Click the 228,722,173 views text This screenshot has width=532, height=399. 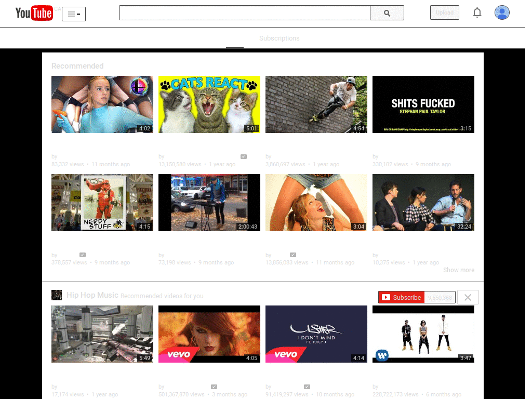click(395, 395)
